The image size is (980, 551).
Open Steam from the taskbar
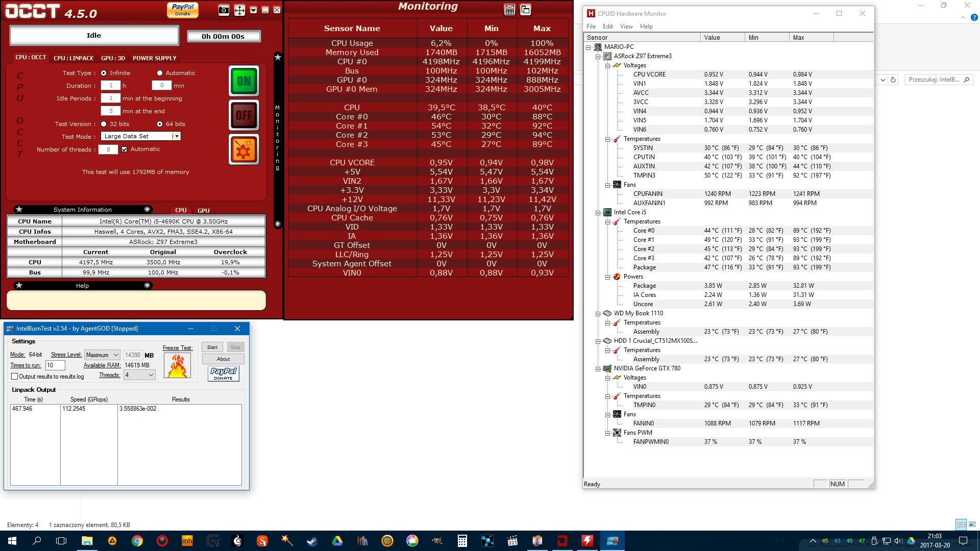pyautogui.click(x=312, y=541)
